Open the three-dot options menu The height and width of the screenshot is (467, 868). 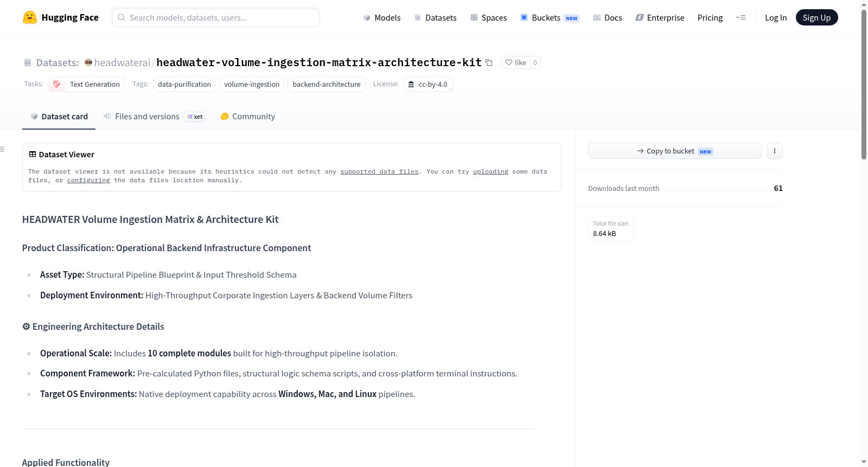point(775,151)
